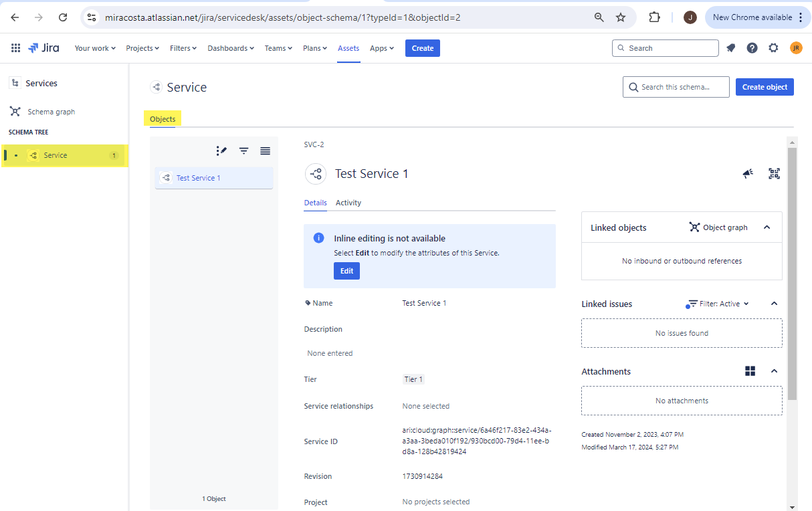
Task: Show the QR code for Test Service 1
Action: pyautogui.click(x=775, y=174)
